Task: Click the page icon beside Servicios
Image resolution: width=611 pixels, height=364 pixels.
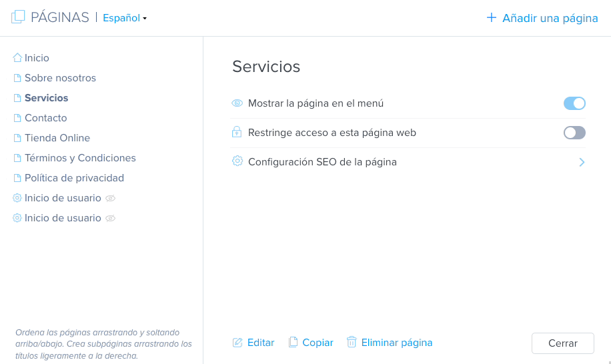Action: 17,98
